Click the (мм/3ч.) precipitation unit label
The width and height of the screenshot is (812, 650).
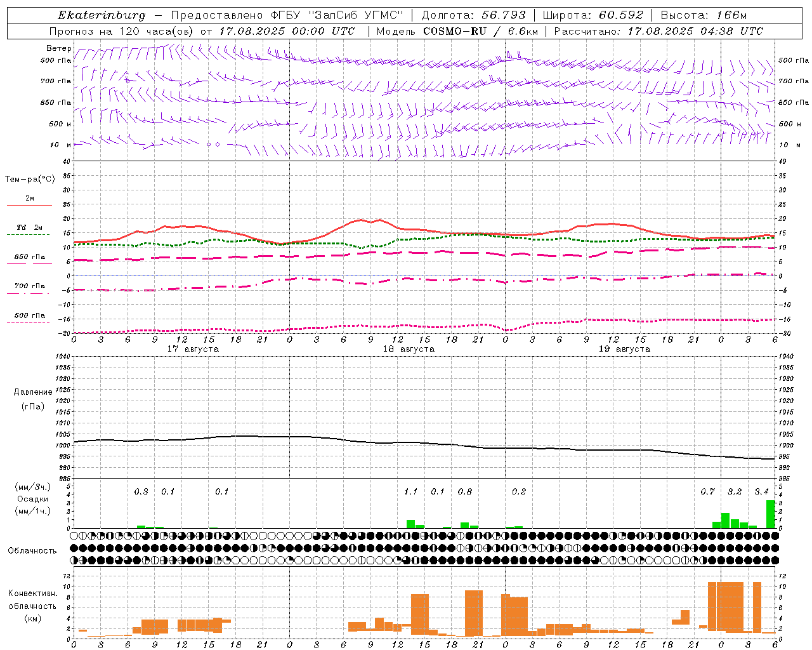(32, 487)
